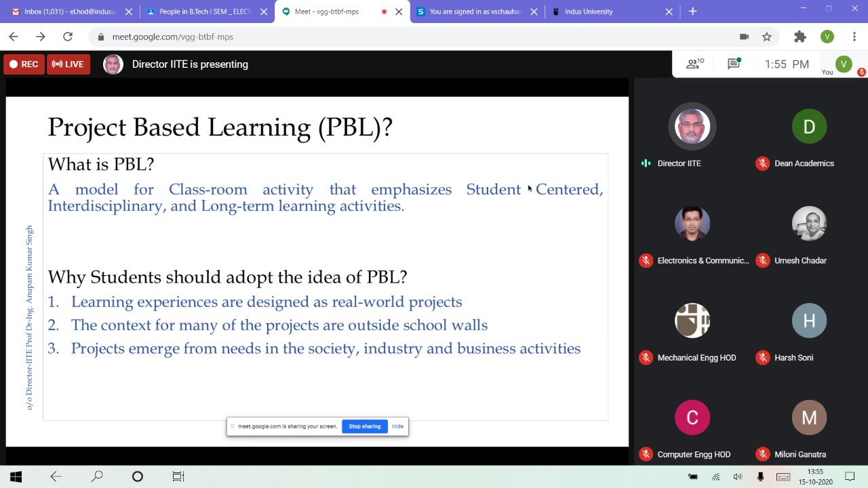This screenshot has width=868, height=488.
Task: Adjust volume via taskbar speaker icon
Action: (738, 476)
